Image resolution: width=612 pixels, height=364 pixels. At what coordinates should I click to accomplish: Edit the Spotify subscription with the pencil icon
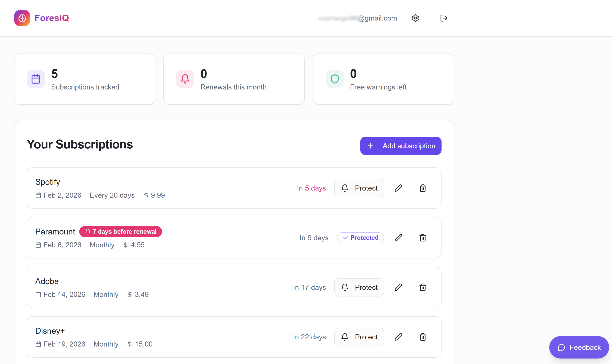(x=398, y=188)
